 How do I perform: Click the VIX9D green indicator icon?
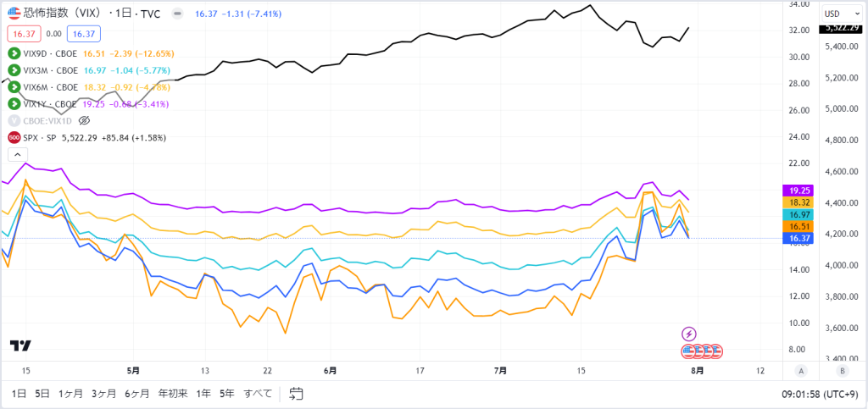(x=14, y=53)
